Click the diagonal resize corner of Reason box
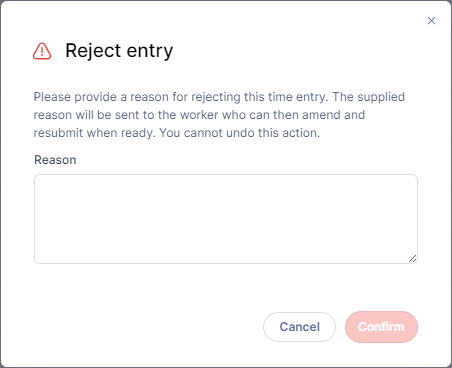The height and width of the screenshot is (368, 452). point(413,259)
